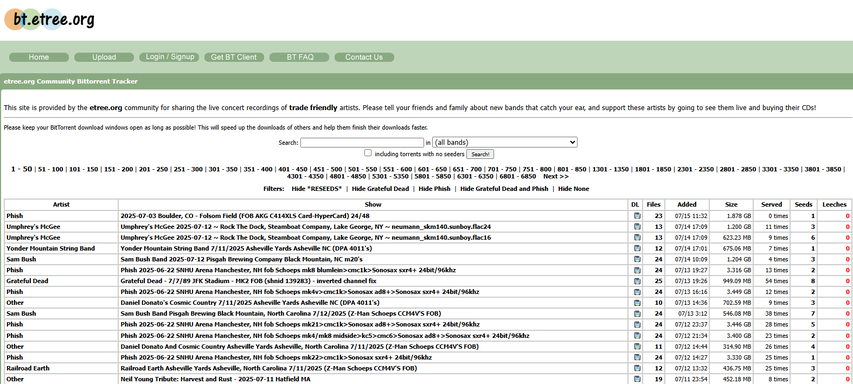This screenshot has height=384, width=853.
Task: Download Railroad Earth torrent icon
Action: pyautogui.click(x=637, y=368)
